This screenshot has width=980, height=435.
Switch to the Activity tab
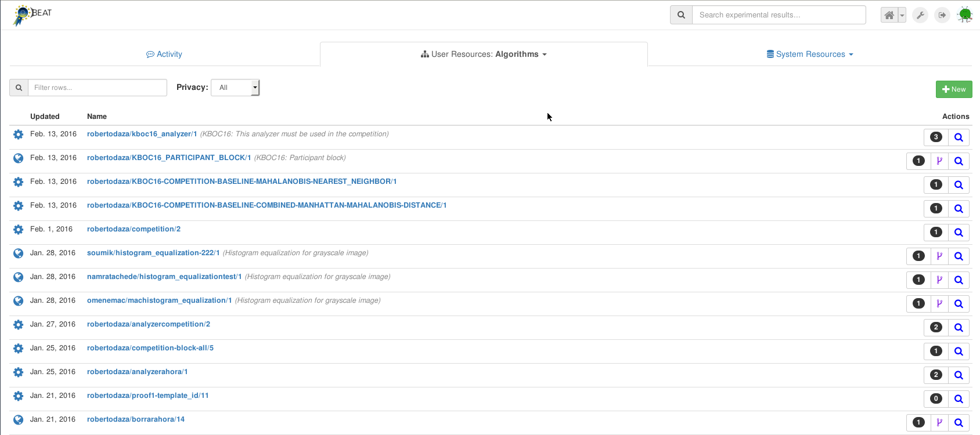(x=164, y=54)
